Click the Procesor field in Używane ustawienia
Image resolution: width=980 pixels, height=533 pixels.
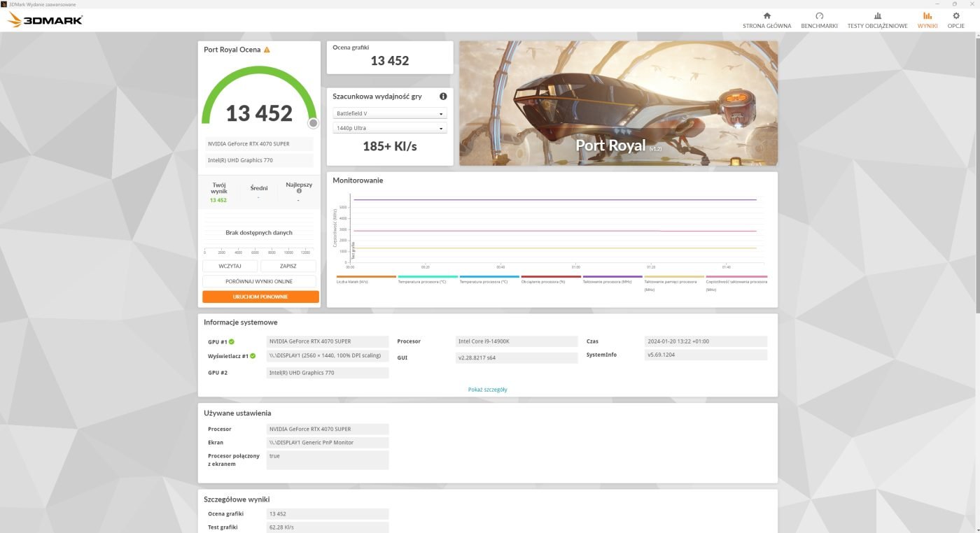tap(328, 429)
